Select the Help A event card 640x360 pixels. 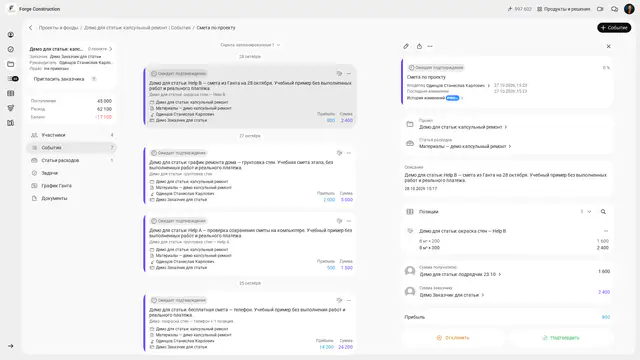[x=250, y=244]
